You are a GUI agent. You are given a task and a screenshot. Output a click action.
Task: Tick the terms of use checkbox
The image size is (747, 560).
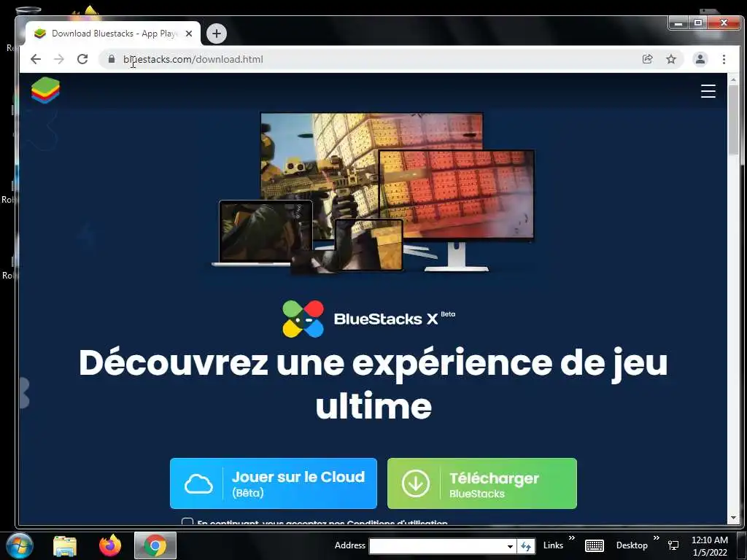[187, 521]
